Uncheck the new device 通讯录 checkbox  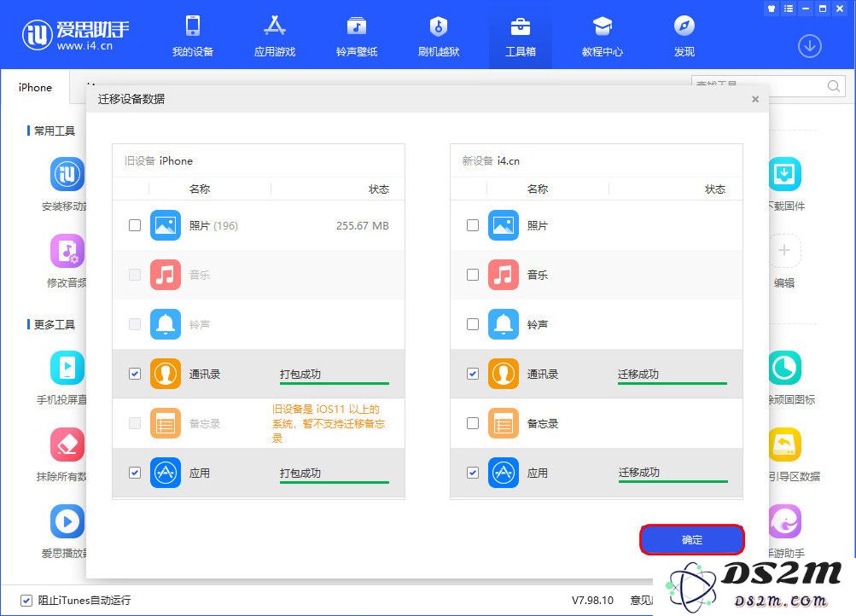coord(473,374)
